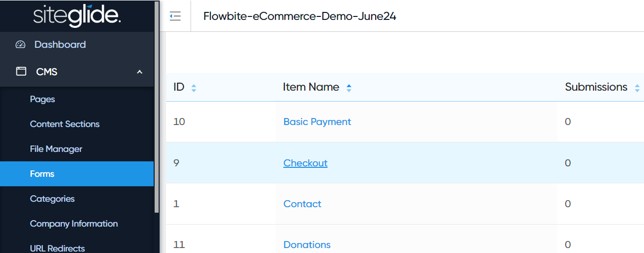Image resolution: width=644 pixels, height=253 pixels.
Task: Open the Basic Payment form
Action: [x=317, y=122]
